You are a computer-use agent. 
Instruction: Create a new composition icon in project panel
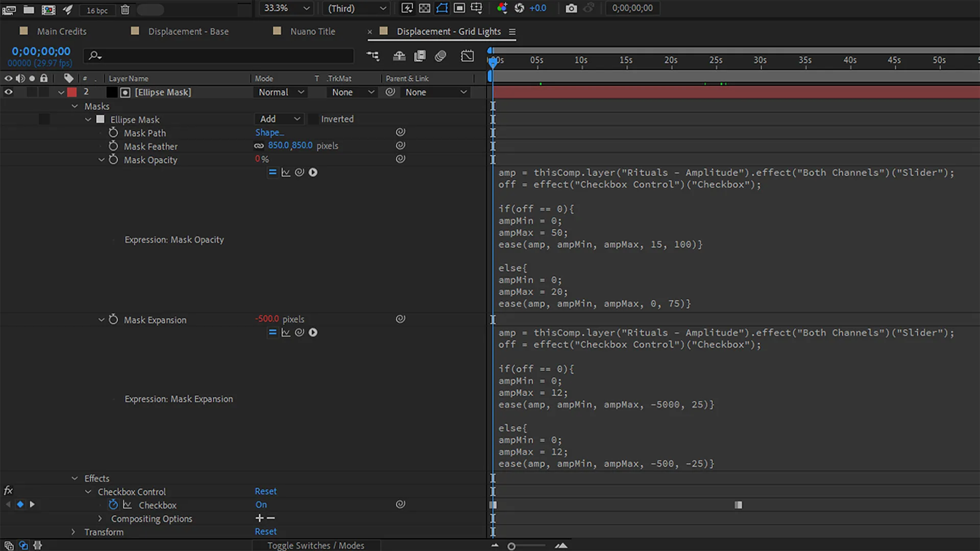tap(48, 9)
